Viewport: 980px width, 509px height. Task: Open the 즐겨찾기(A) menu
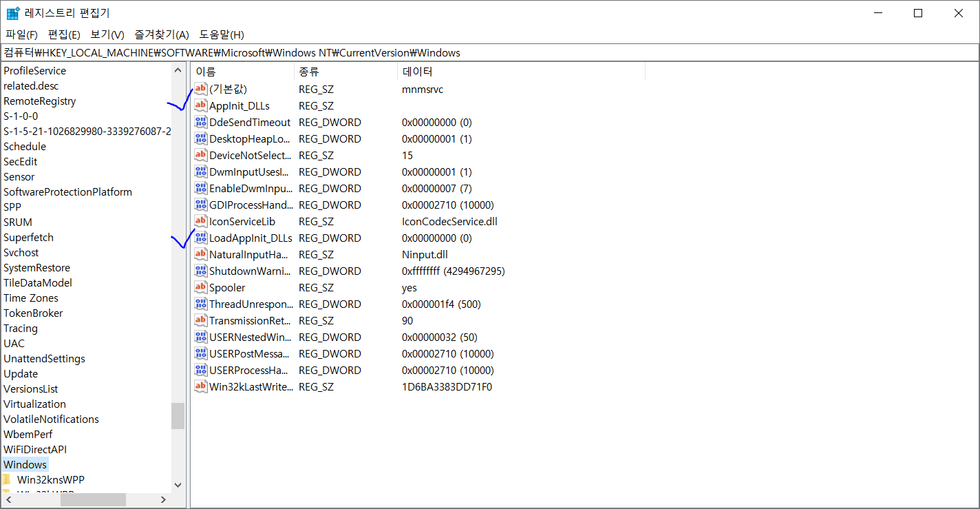click(x=162, y=34)
